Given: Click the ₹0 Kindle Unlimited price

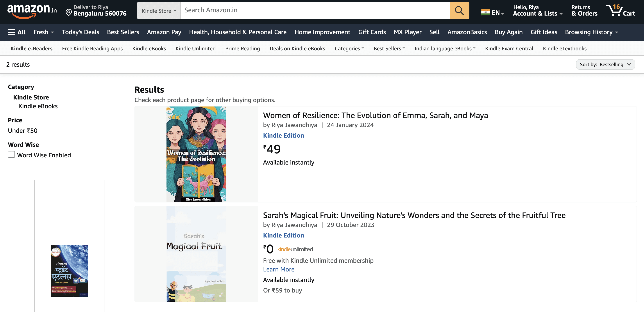Looking at the screenshot, I should click(268, 249).
